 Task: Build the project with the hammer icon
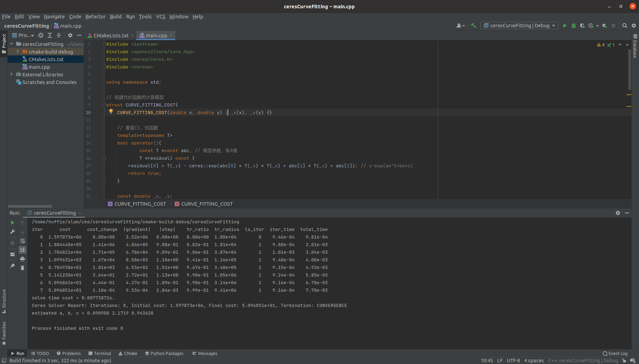(473, 26)
